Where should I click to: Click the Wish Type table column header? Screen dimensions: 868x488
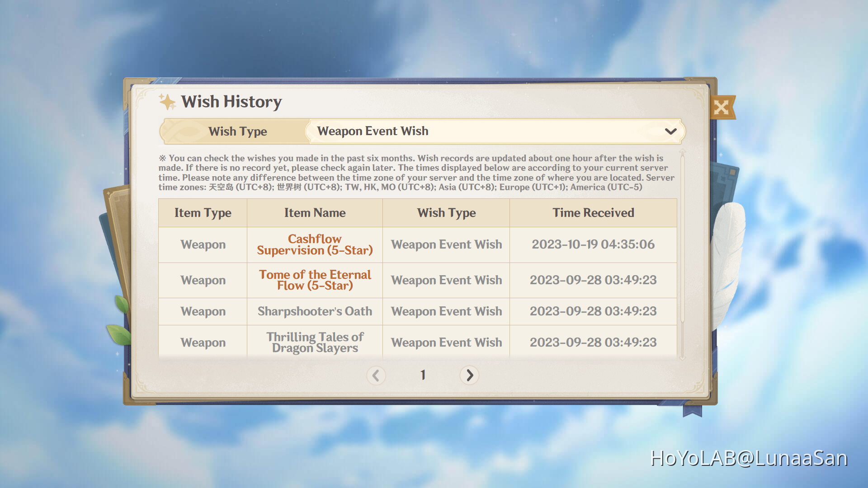(x=446, y=213)
